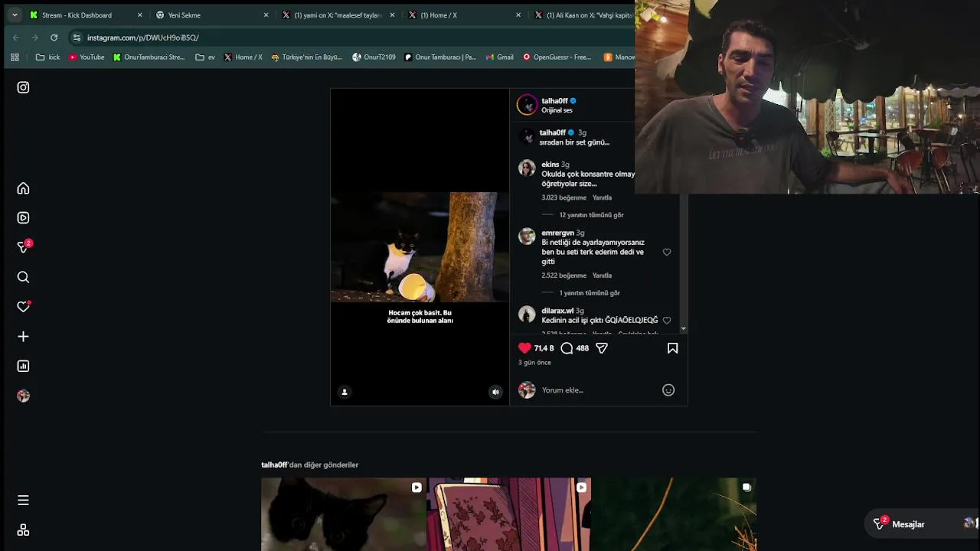Open the browser apps grid bookmark
The height and width of the screenshot is (551, 980).
pos(15,57)
